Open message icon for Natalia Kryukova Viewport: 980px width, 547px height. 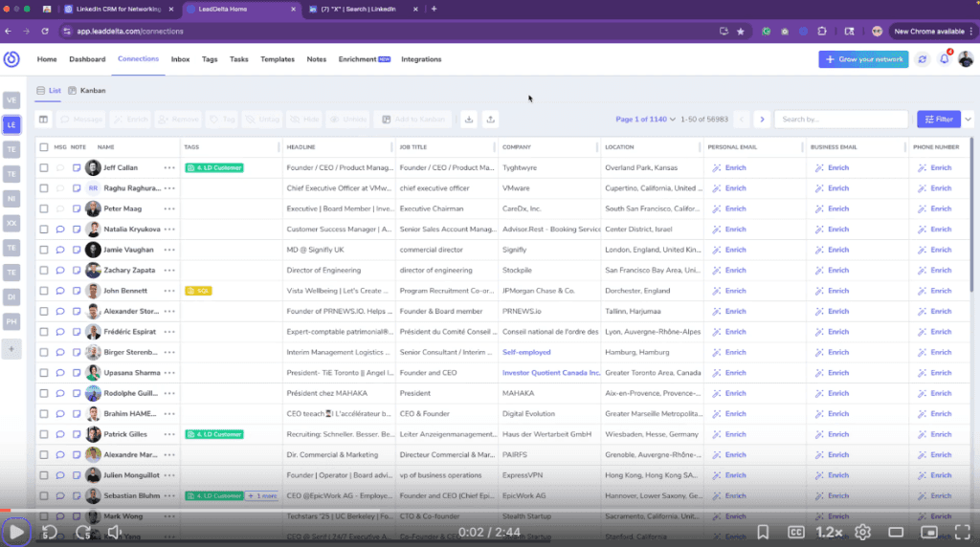(60, 230)
